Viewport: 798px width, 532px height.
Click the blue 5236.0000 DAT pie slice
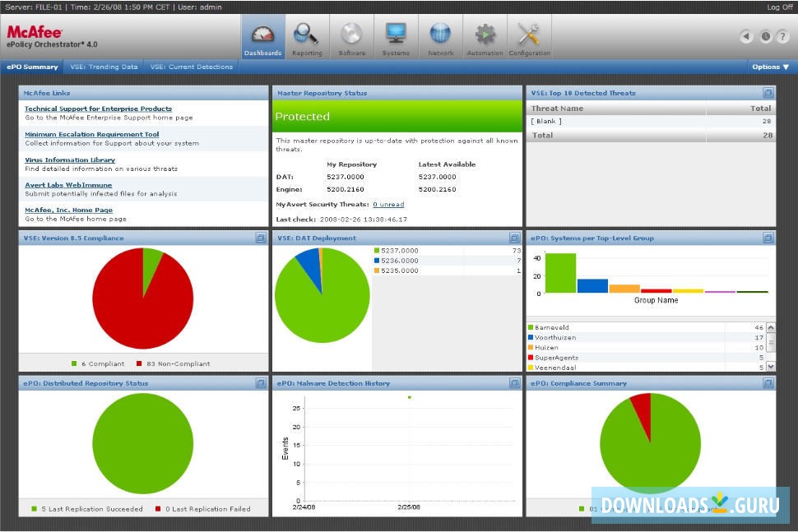tap(310, 265)
